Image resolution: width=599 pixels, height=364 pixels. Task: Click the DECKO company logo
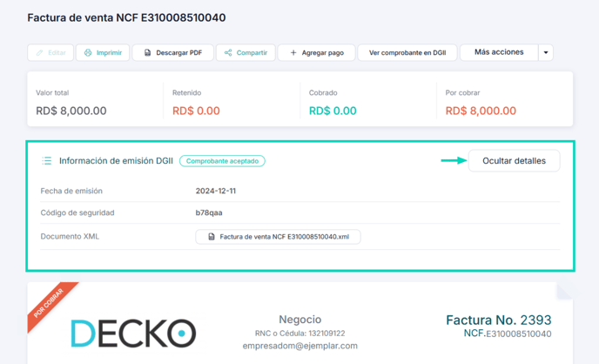[x=133, y=333]
